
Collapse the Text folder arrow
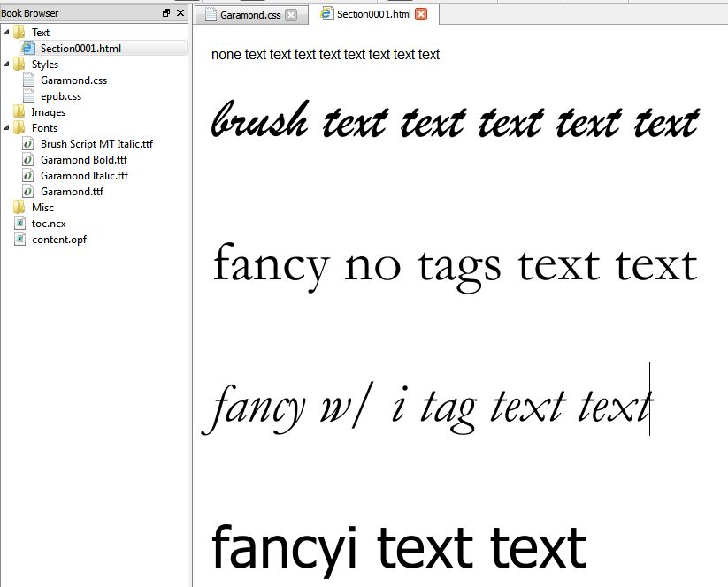point(6,33)
